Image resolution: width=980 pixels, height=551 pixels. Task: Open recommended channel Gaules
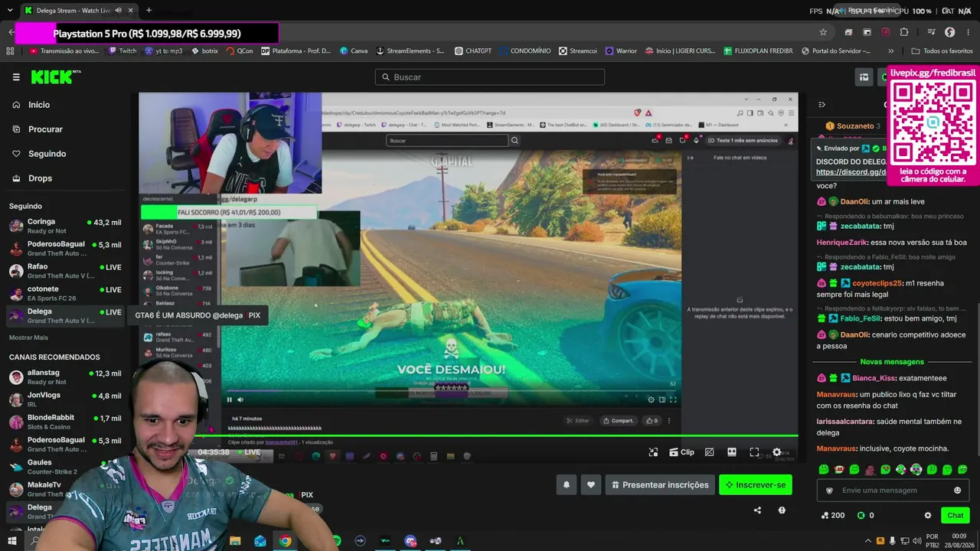(65, 467)
